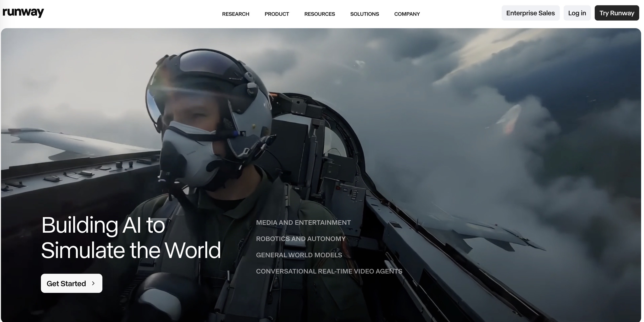644x322 pixels.
Task: Select MEDIA AND ENTERTAINMENT link
Action: (303, 222)
